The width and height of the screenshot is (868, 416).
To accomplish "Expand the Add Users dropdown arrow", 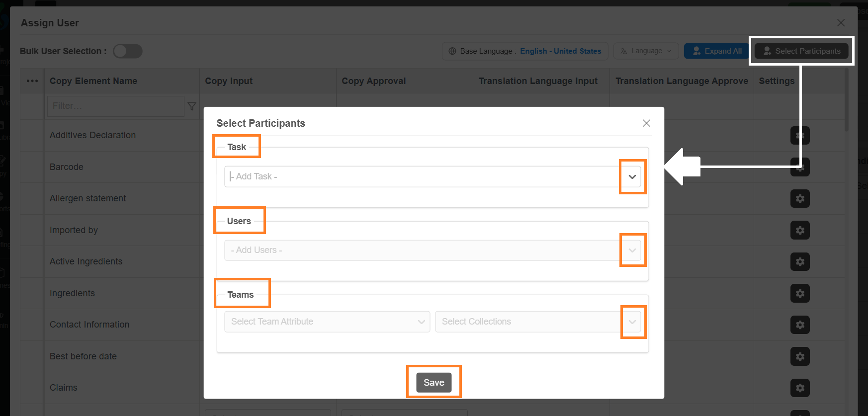I will 632,250.
